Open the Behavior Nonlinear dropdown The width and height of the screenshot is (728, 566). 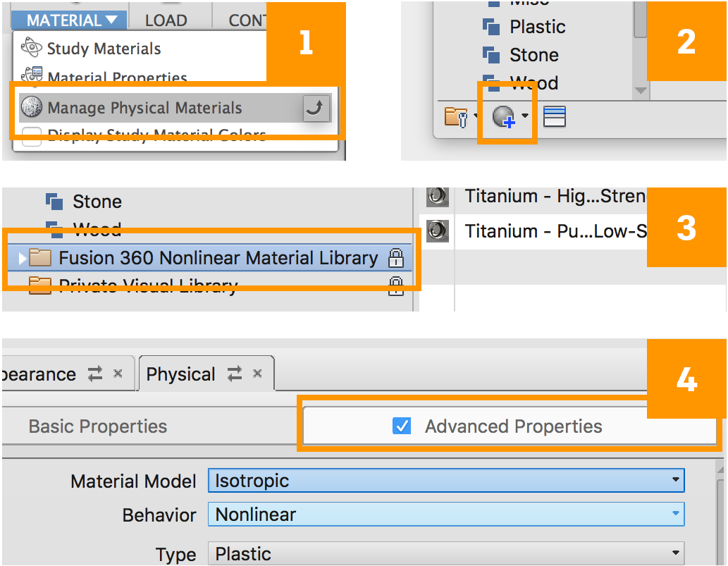(445, 515)
